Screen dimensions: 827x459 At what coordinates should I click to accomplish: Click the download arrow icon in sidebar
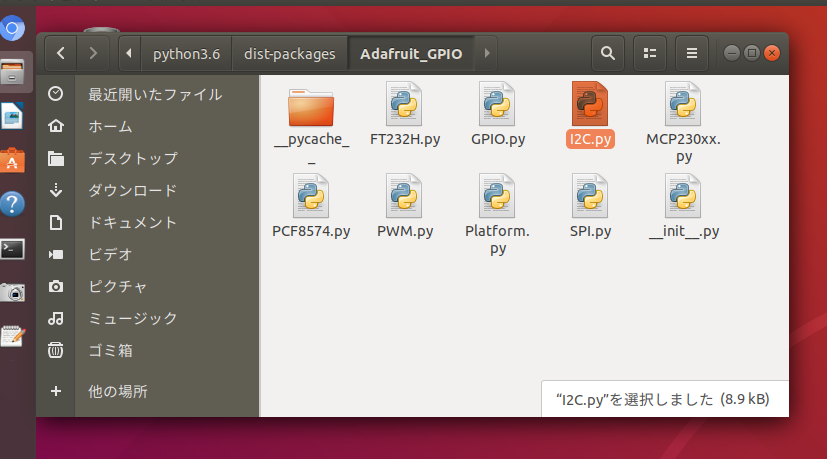55,190
